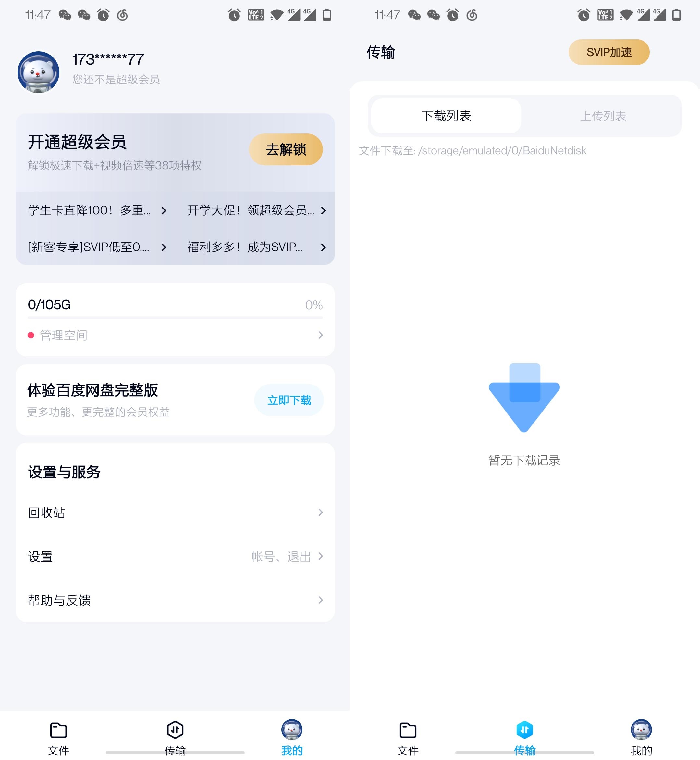Open 回收站 recycle bin settings entry
This screenshot has width=700, height=760.
[175, 512]
